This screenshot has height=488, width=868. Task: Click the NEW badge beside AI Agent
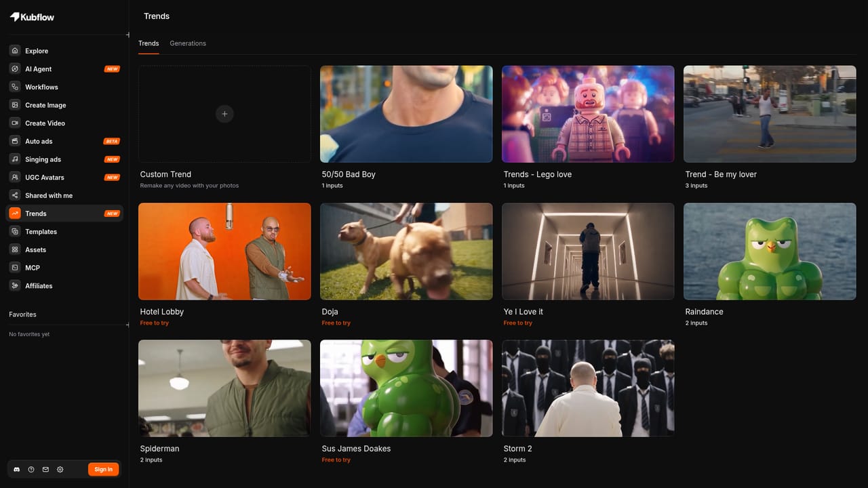pos(112,69)
